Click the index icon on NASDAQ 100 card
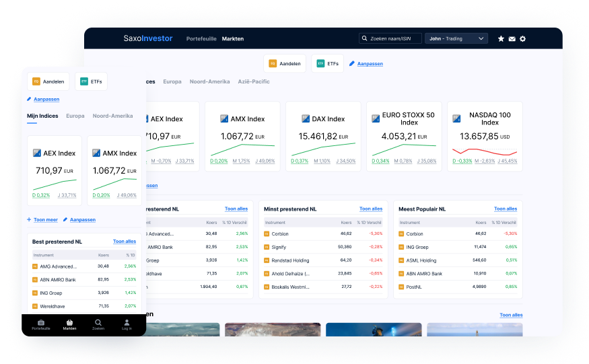 456,118
